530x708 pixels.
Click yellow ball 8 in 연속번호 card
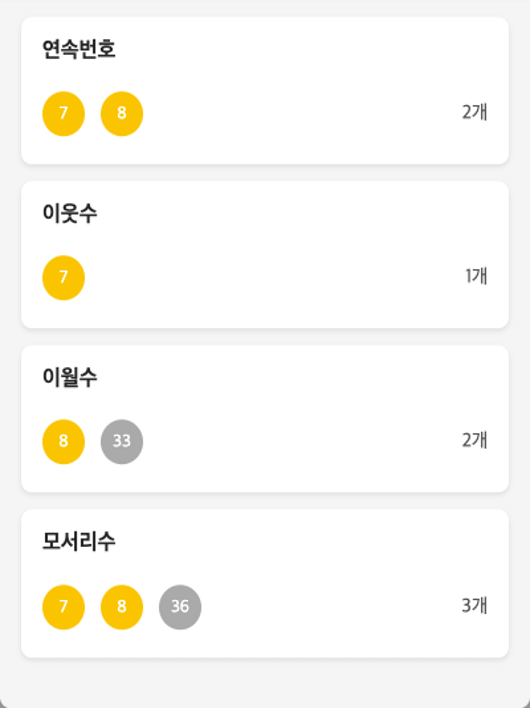(122, 113)
